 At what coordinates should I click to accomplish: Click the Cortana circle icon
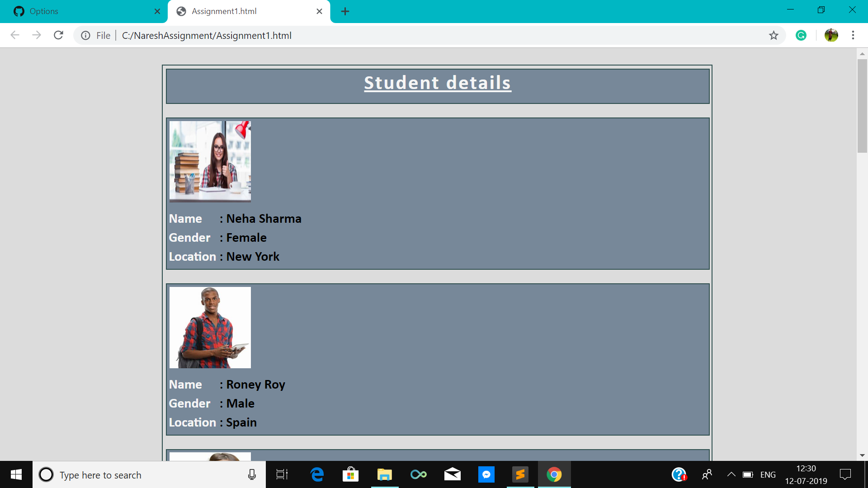pyautogui.click(x=46, y=474)
